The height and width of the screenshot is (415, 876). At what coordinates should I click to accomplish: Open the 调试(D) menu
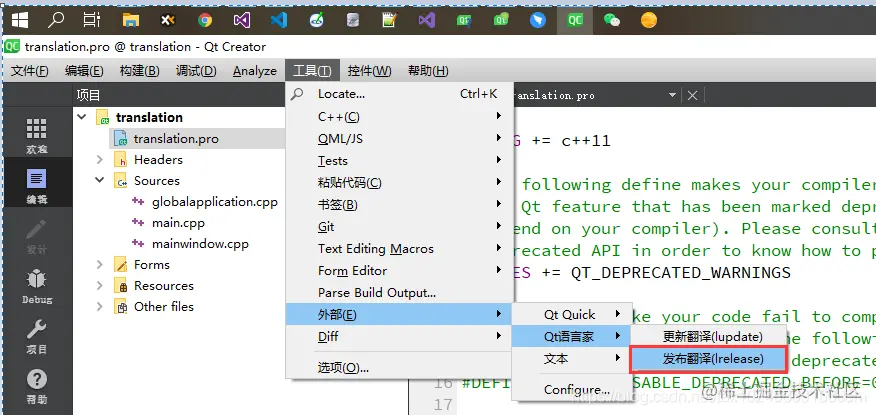tap(196, 71)
